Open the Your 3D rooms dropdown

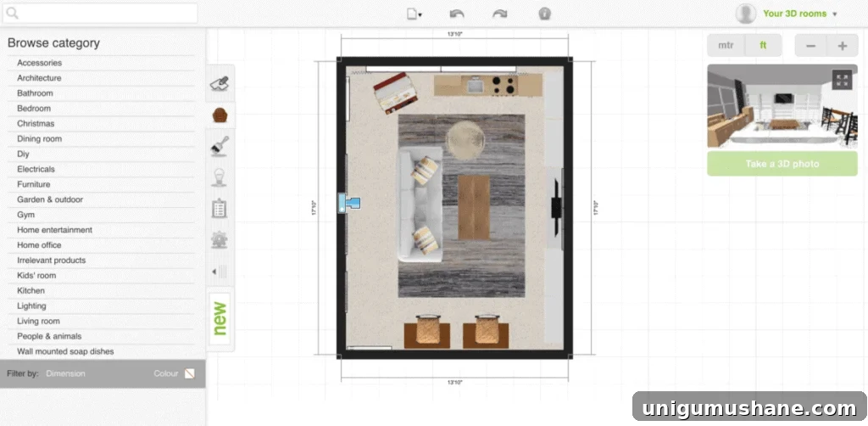(x=800, y=14)
